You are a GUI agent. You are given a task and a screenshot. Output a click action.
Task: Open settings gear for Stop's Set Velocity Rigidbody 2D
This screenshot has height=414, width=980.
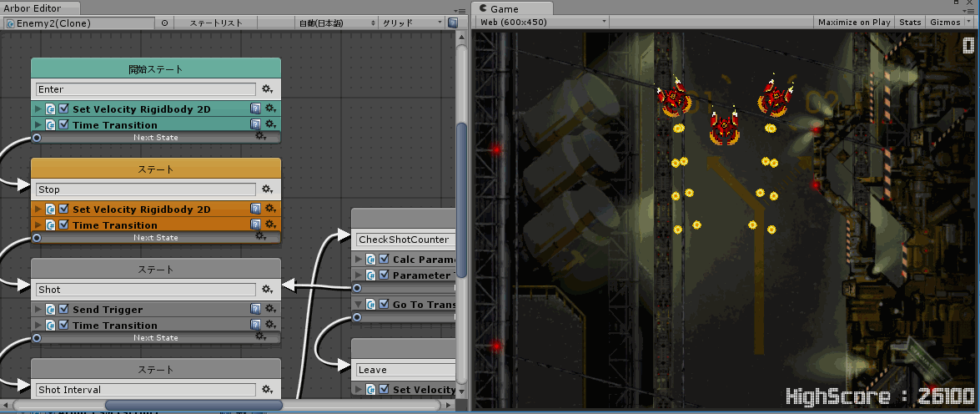[270, 209]
